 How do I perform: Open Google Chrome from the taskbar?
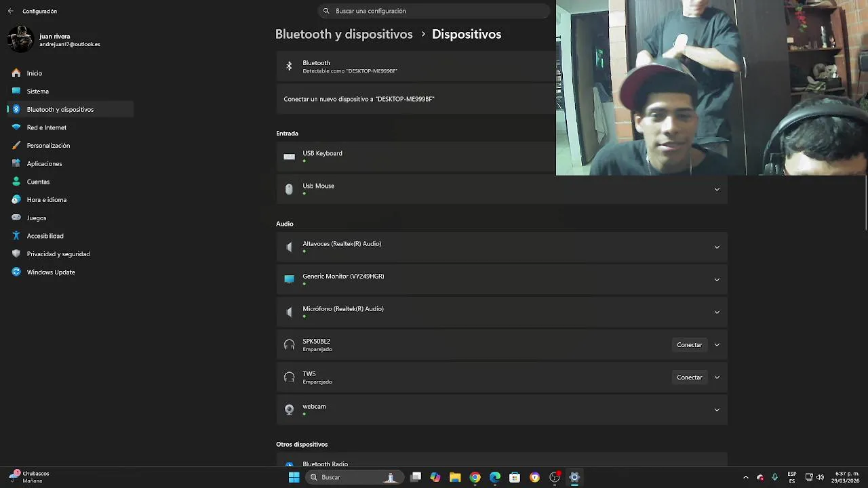475,477
